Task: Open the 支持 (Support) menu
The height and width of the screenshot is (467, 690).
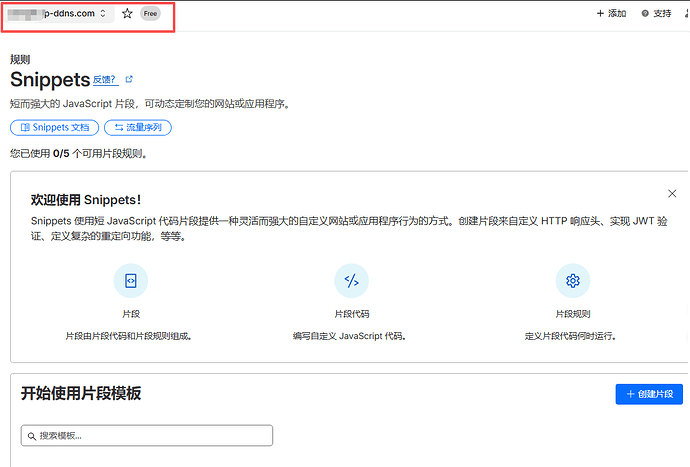Action: click(x=657, y=14)
